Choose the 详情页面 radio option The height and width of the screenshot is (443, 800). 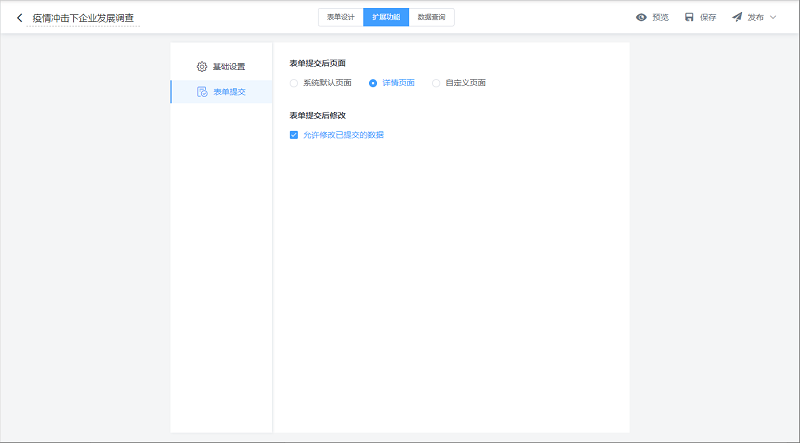tap(373, 83)
